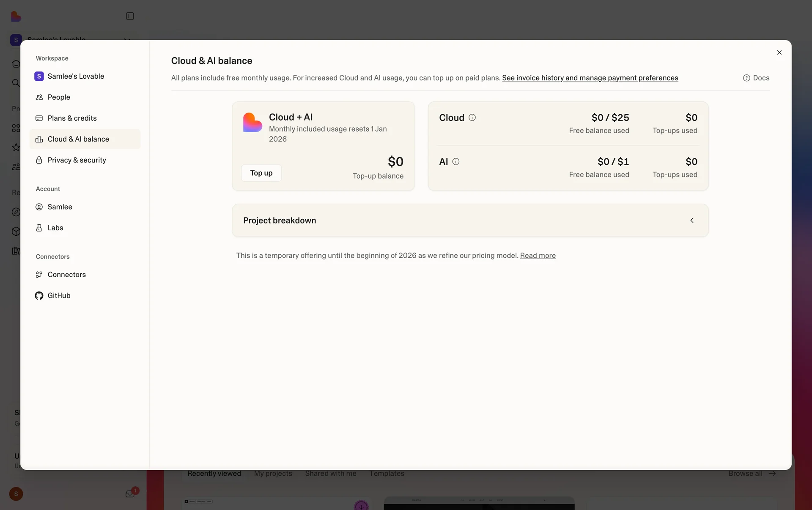Follow the Read more link
This screenshot has height=510, width=812.
(538, 256)
